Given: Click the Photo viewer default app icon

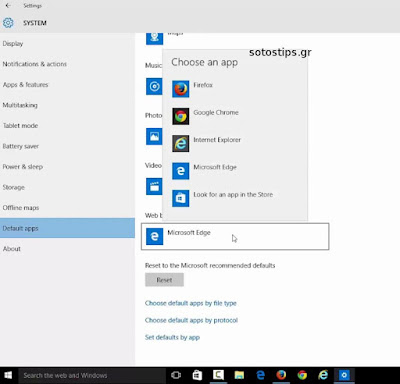Looking at the screenshot, I should click(x=154, y=136).
